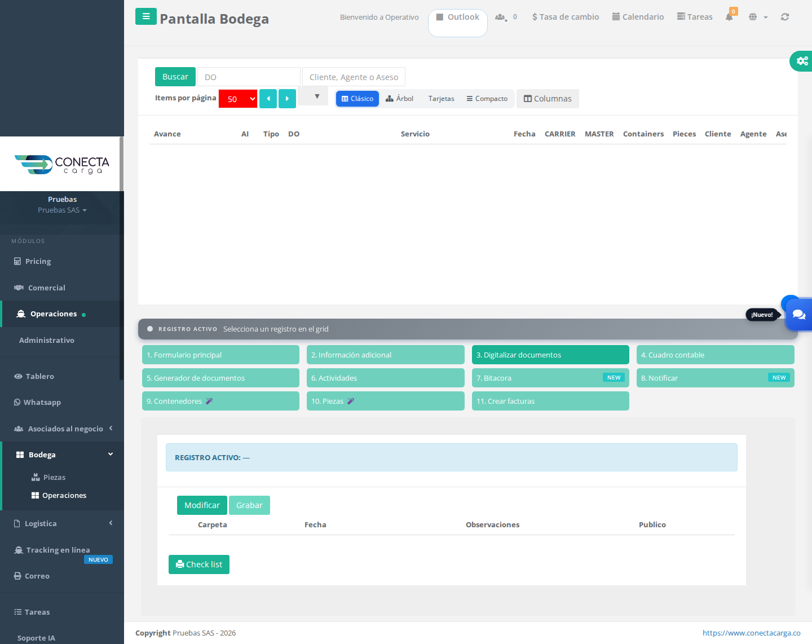Open the filter dropdown arrow

(x=314, y=96)
